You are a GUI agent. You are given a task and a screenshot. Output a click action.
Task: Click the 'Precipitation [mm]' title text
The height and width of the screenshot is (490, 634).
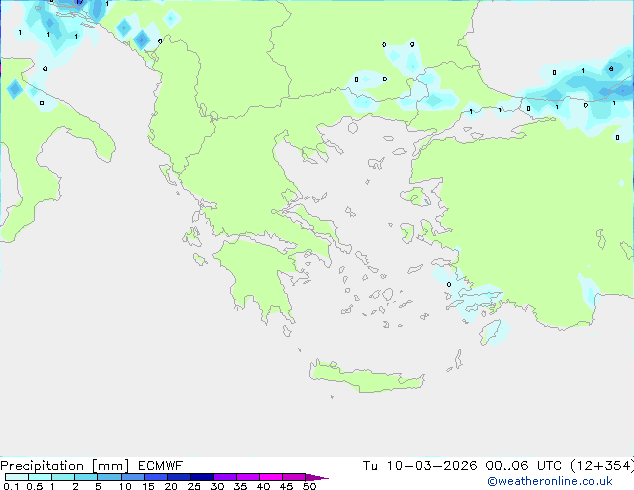(64, 466)
